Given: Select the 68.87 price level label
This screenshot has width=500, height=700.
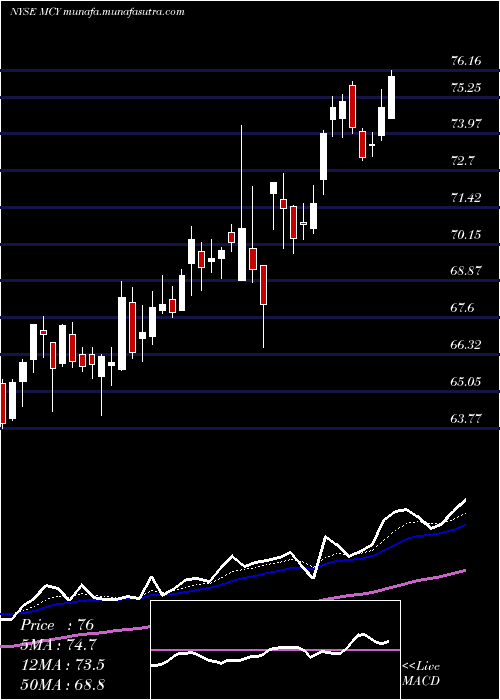Looking at the screenshot, I should [466, 271].
